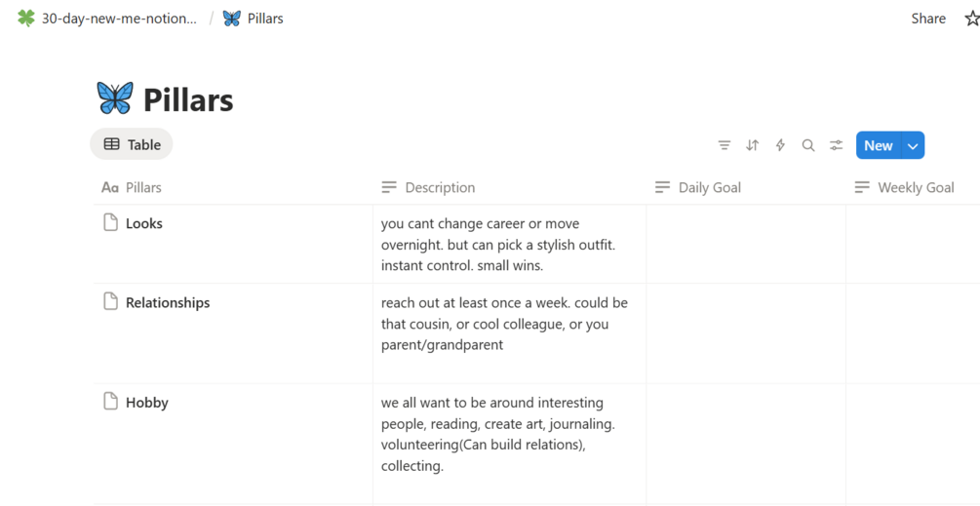Star this page as favorite
980x506 pixels.
coord(971,19)
